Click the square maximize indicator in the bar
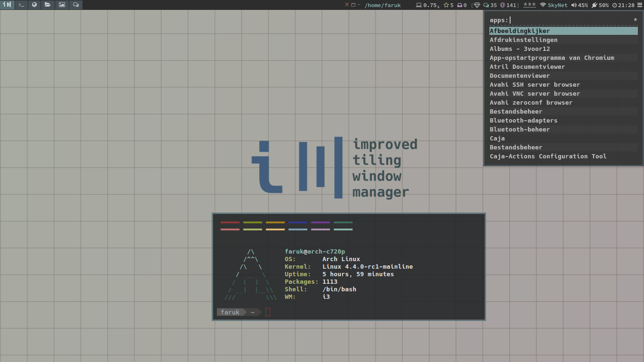 pyautogui.click(x=353, y=5)
